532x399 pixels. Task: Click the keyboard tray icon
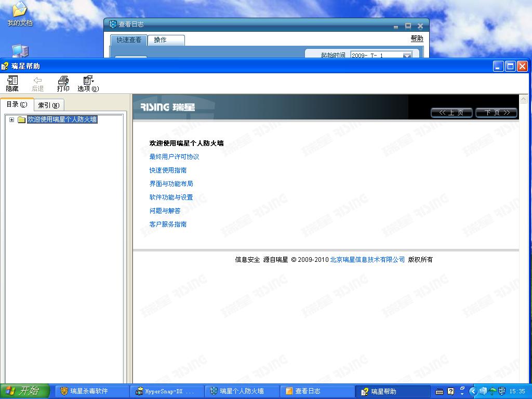click(x=440, y=392)
